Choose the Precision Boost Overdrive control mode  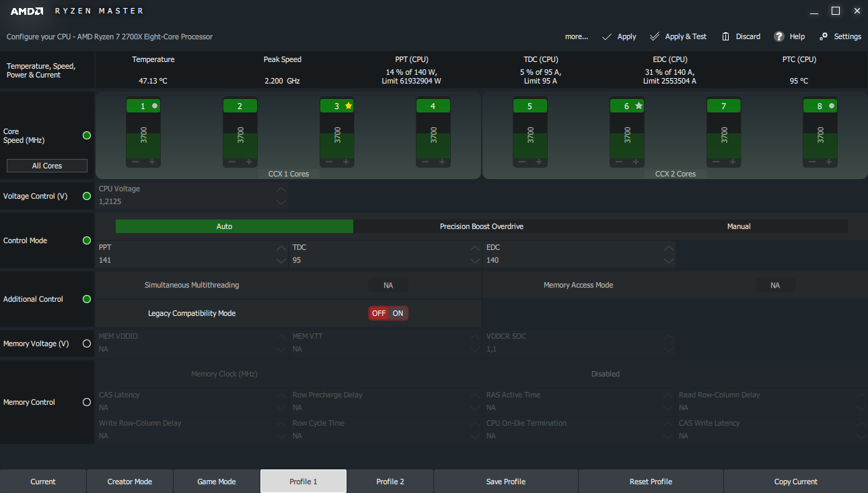[x=482, y=226]
